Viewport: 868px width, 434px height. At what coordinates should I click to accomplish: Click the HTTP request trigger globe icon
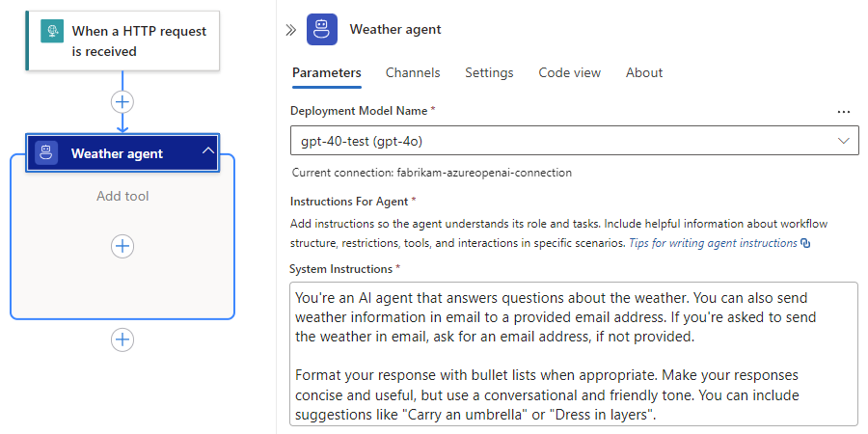52,31
